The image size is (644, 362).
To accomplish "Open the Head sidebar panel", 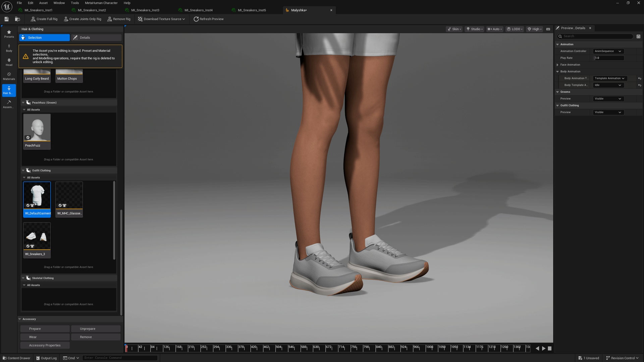I will coord(9,62).
